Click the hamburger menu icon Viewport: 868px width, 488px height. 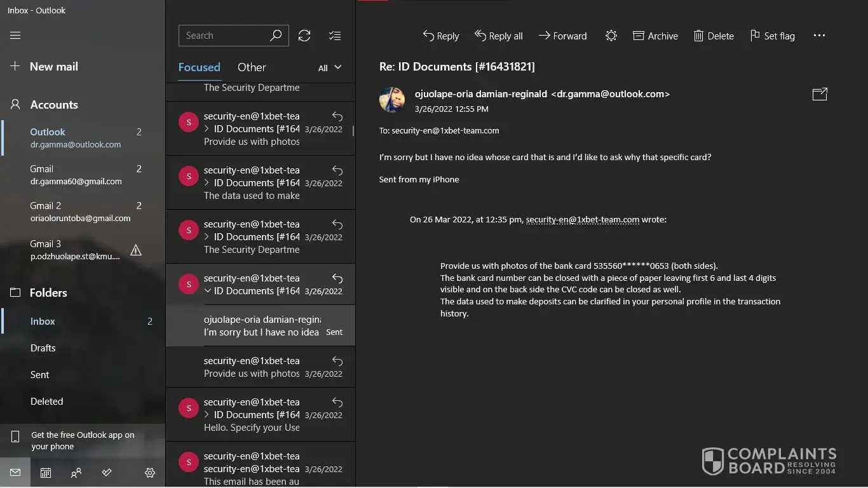click(x=15, y=36)
